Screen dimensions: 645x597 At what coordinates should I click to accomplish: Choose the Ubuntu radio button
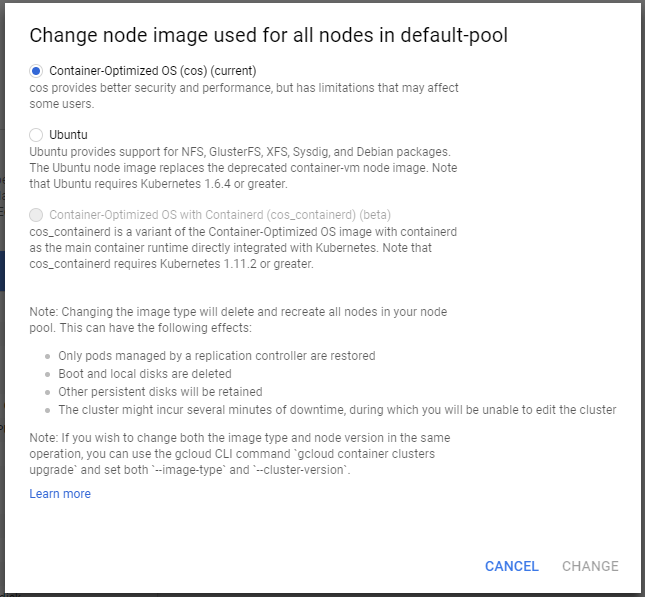[x=37, y=134]
